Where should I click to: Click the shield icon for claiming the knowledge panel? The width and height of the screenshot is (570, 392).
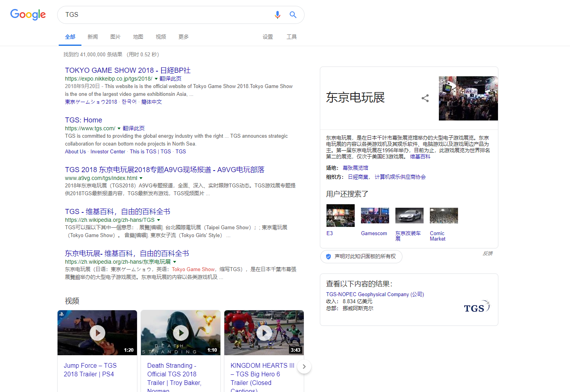pos(328,257)
